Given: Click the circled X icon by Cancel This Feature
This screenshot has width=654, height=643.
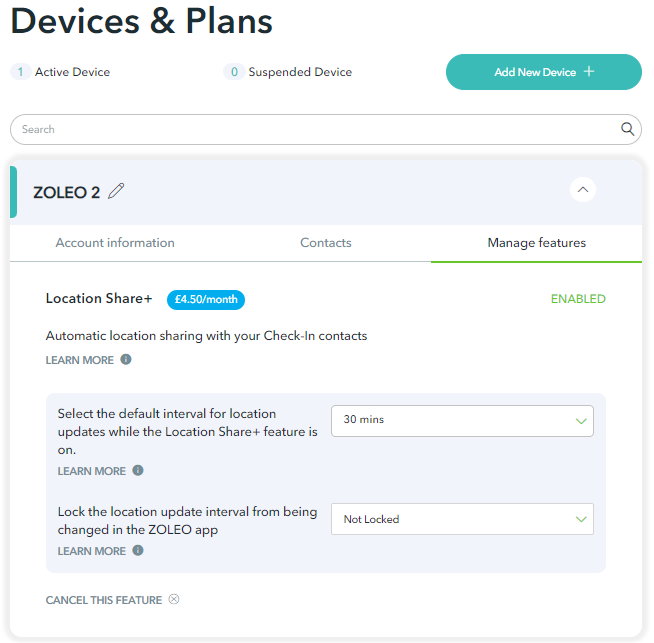Looking at the screenshot, I should point(174,599).
